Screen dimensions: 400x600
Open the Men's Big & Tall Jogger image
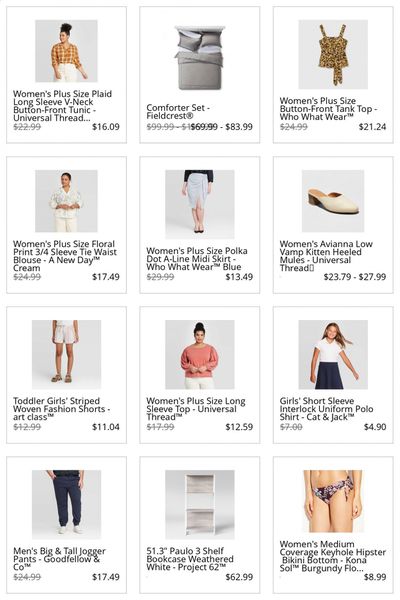[x=66, y=504]
